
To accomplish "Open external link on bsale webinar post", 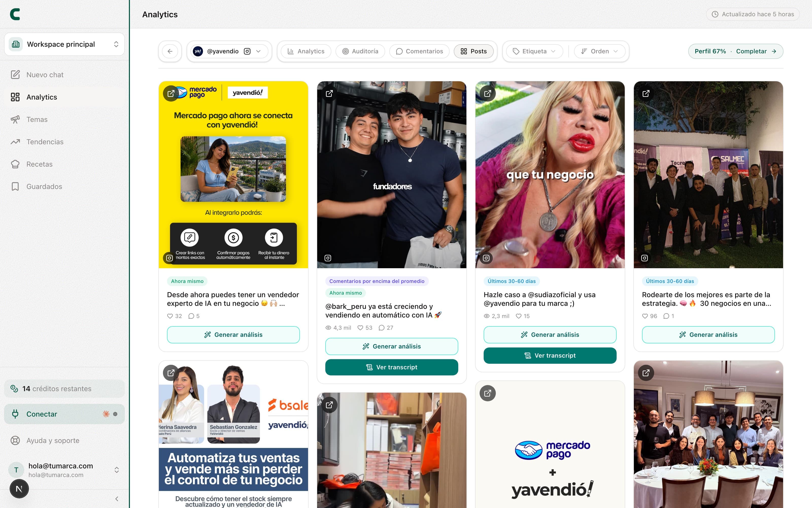I will pos(171,373).
